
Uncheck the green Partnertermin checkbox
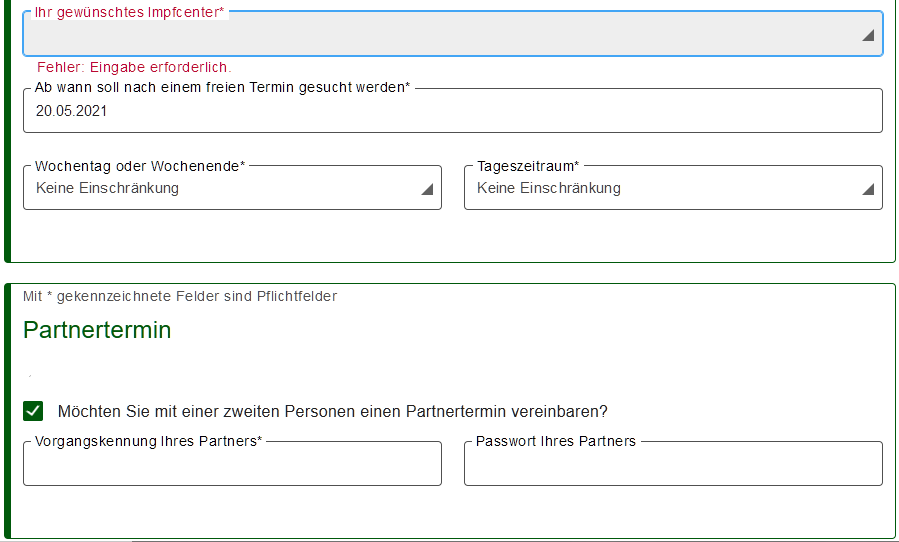pos(33,411)
